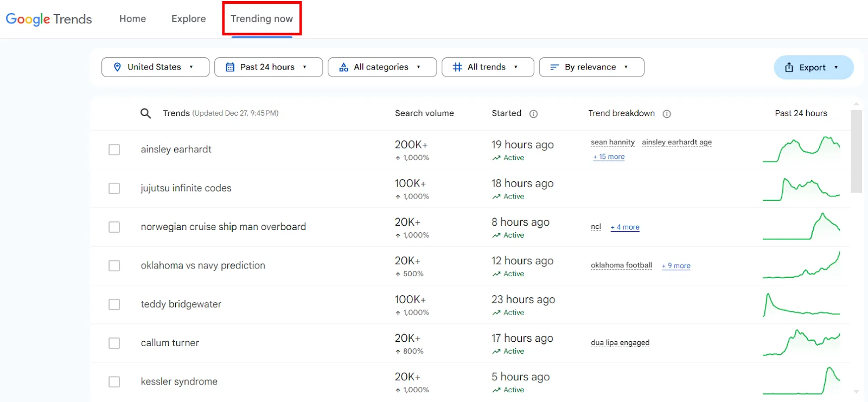
Task: Check the callum turner row checkbox
Action: (114, 343)
